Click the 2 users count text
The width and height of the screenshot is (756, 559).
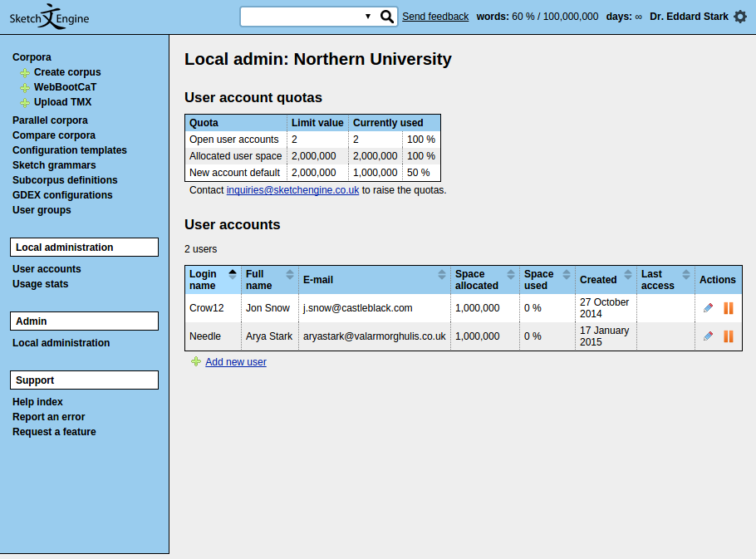[200, 248]
